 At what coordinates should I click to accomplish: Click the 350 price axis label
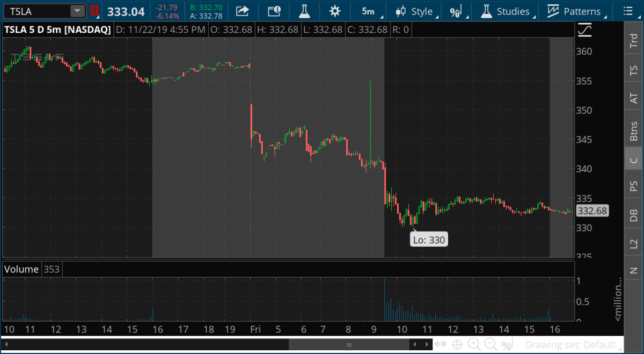[583, 110]
